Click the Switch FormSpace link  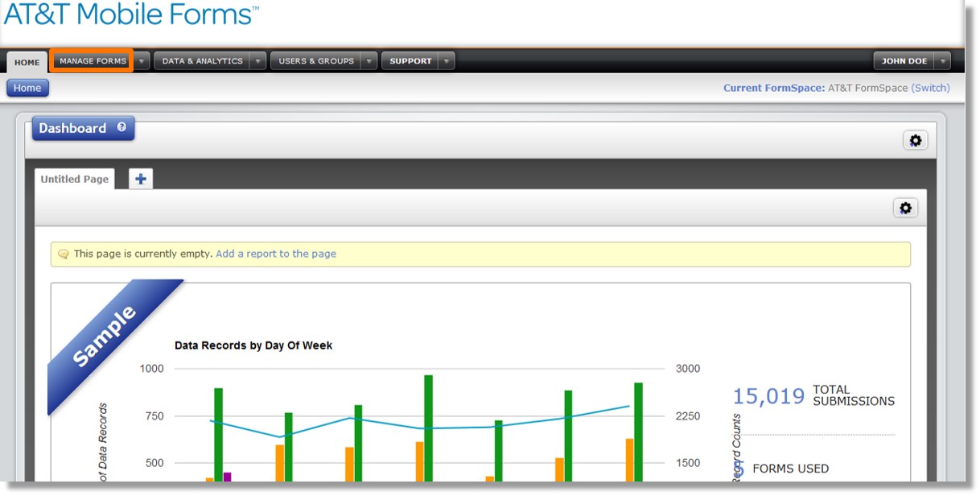tap(930, 88)
